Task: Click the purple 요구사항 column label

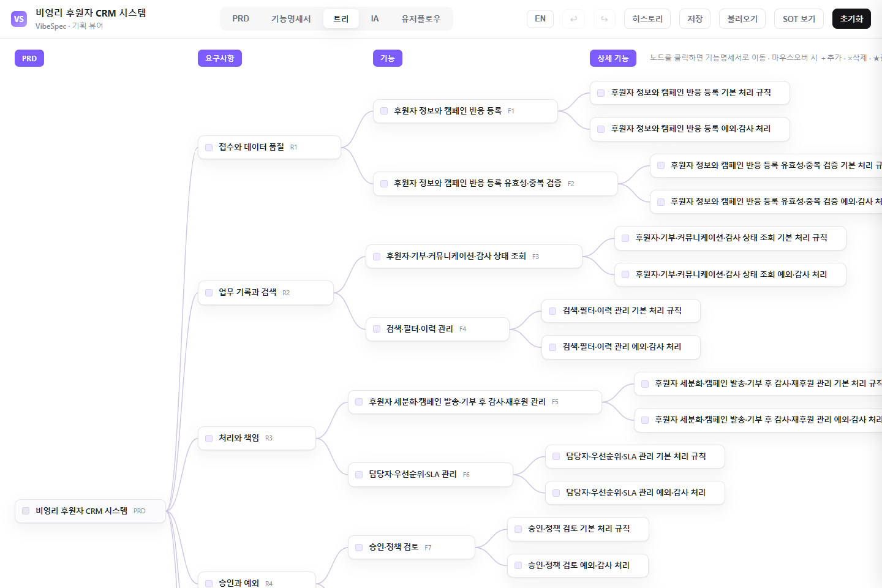Action: pos(220,58)
